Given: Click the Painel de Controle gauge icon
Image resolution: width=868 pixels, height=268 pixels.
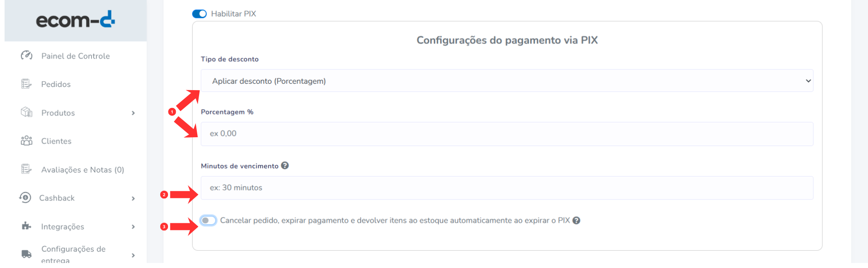Looking at the screenshot, I should click(x=26, y=55).
